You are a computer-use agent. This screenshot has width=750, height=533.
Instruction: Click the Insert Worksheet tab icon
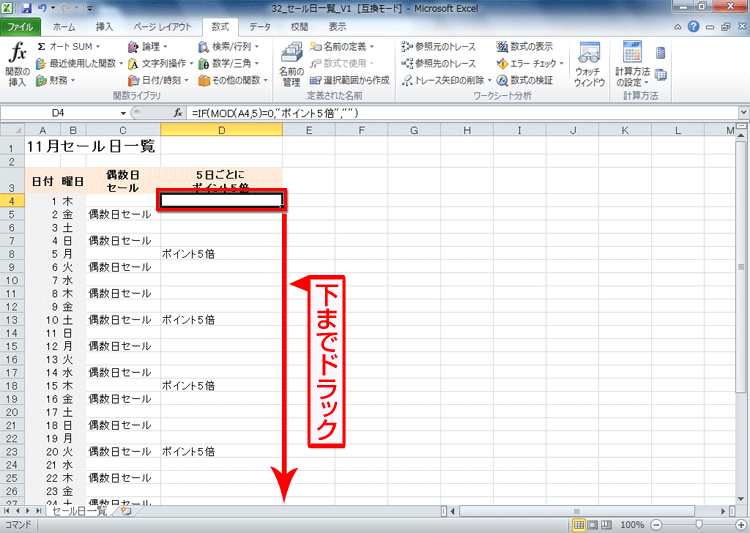coord(126,511)
